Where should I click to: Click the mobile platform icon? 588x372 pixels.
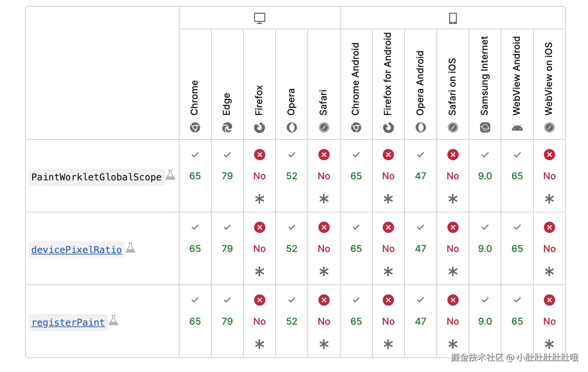click(x=453, y=18)
